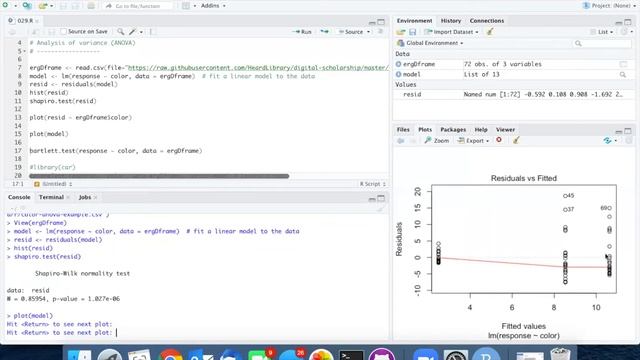
Task: Save the workspace with the disk icon
Action: click(x=413, y=32)
